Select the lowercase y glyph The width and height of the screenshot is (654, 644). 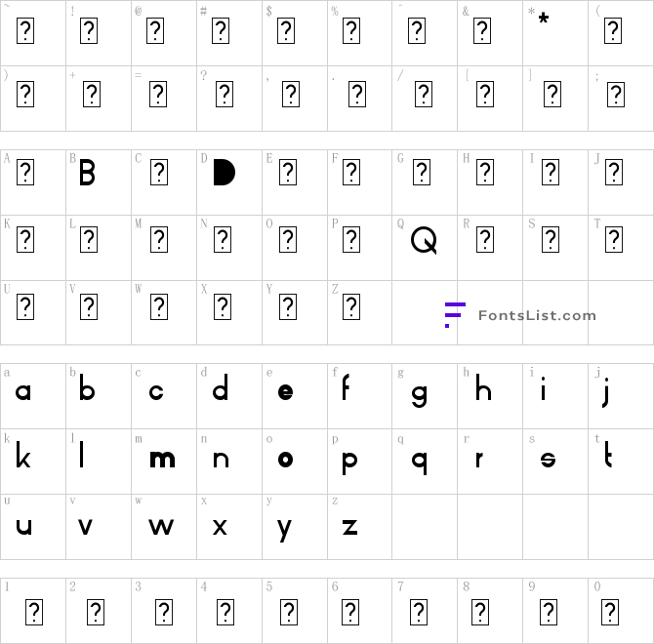pos(285,529)
